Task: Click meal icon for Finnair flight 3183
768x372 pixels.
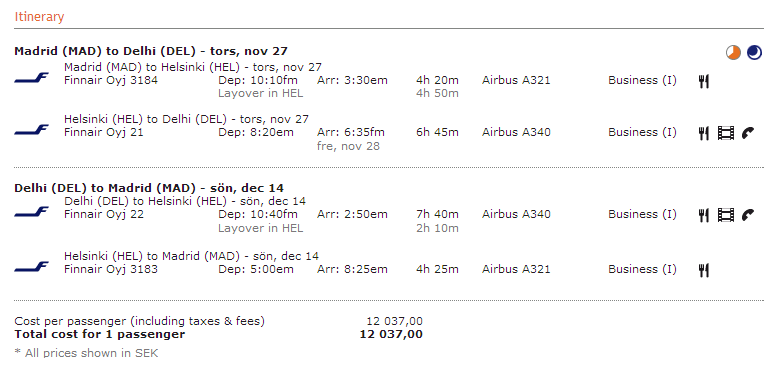Action: 704,270
